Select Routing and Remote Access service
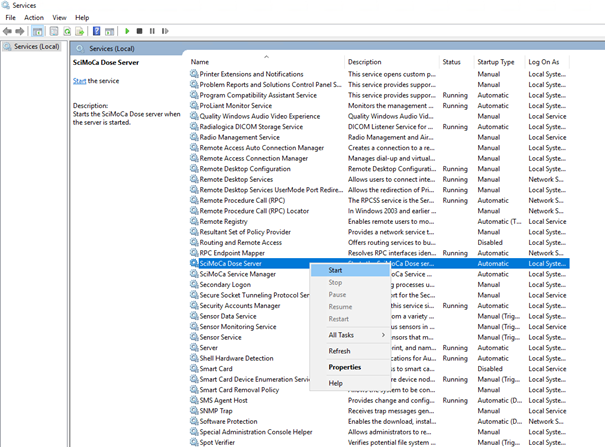 coord(241,243)
